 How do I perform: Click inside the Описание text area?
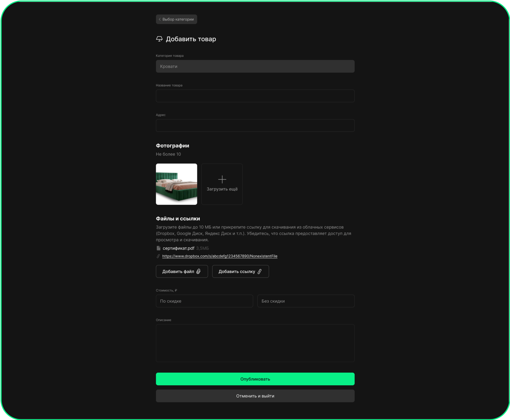pos(255,343)
